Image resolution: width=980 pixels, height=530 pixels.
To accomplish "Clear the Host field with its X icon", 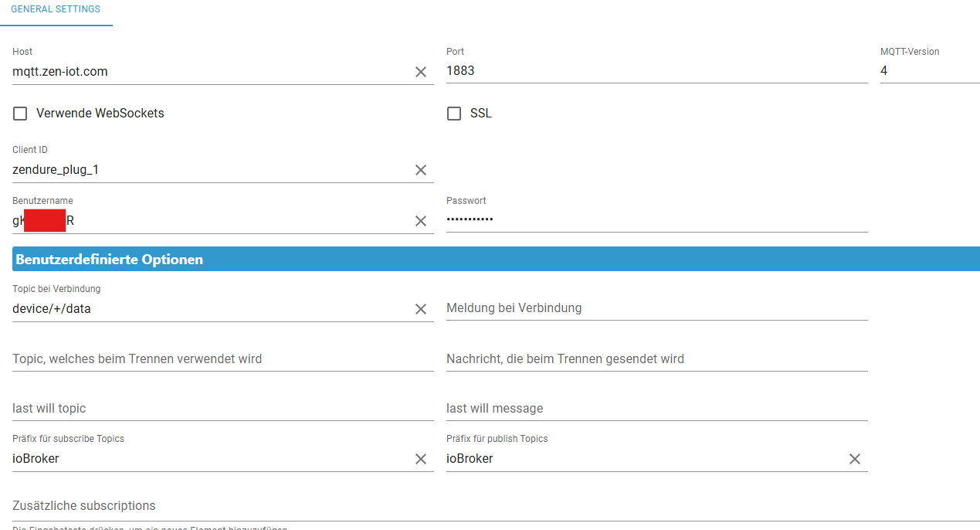I will (x=421, y=72).
